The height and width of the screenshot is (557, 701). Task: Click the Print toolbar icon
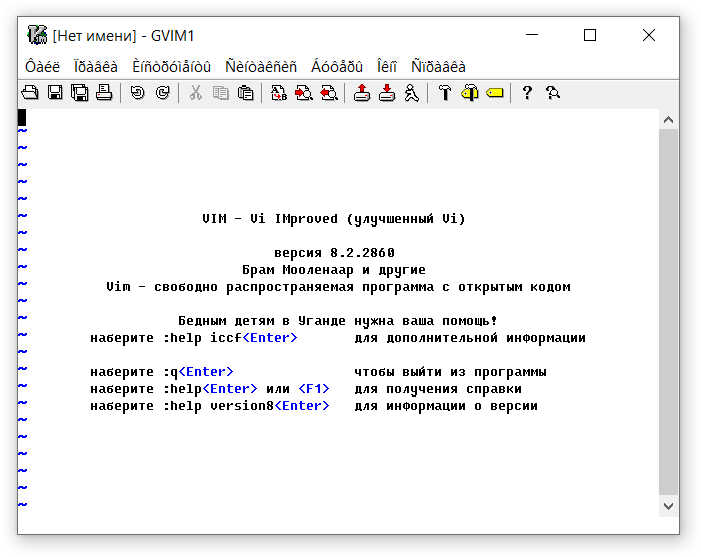[x=104, y=93]
